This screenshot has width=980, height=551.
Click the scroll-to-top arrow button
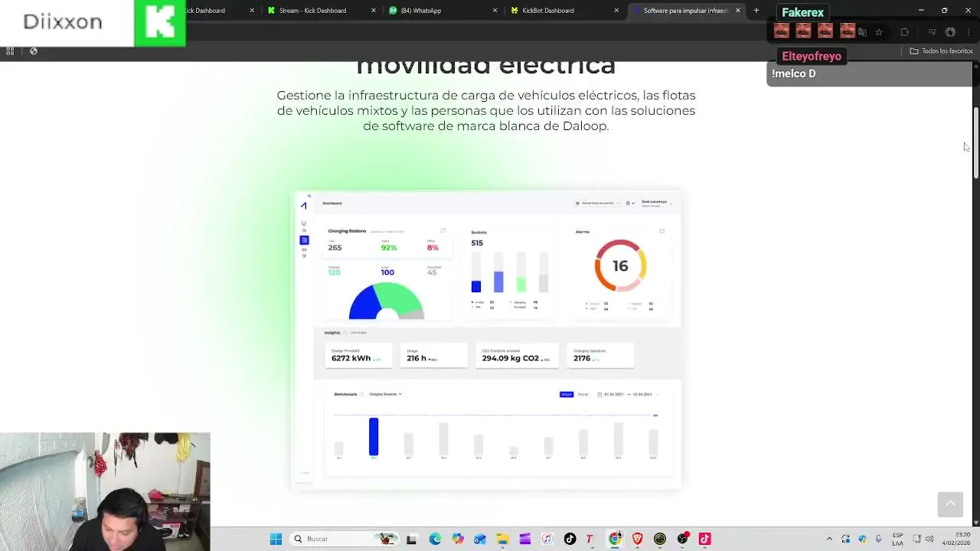tap(950, 504)
